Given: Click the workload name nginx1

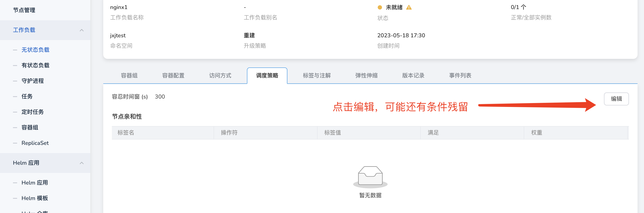Looking at the screenshot, I should click(x=119, y=7).
